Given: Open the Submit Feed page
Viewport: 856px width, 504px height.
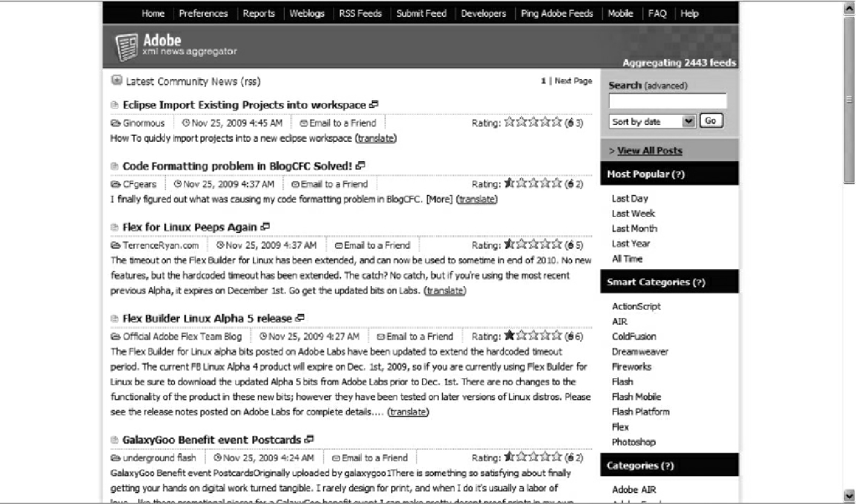Looking at the screenshot, I should 421,13.
